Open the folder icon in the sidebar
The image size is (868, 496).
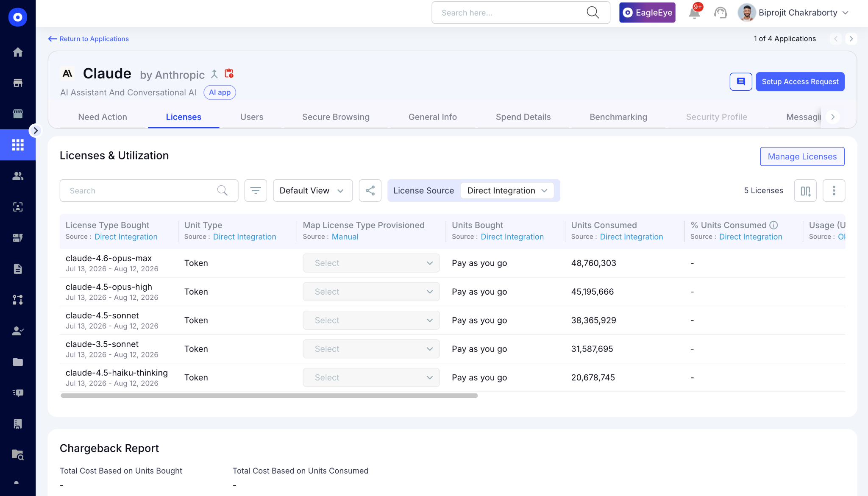pos(18,362)
